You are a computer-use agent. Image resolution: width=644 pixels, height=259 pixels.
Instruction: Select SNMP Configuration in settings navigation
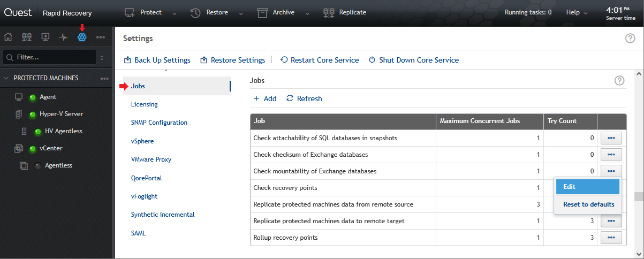tap(159, 123)
